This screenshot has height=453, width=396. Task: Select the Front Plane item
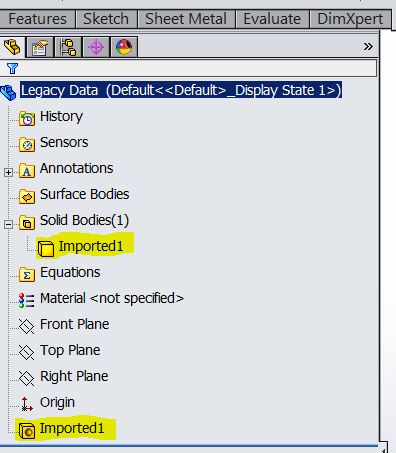point(74,324)
